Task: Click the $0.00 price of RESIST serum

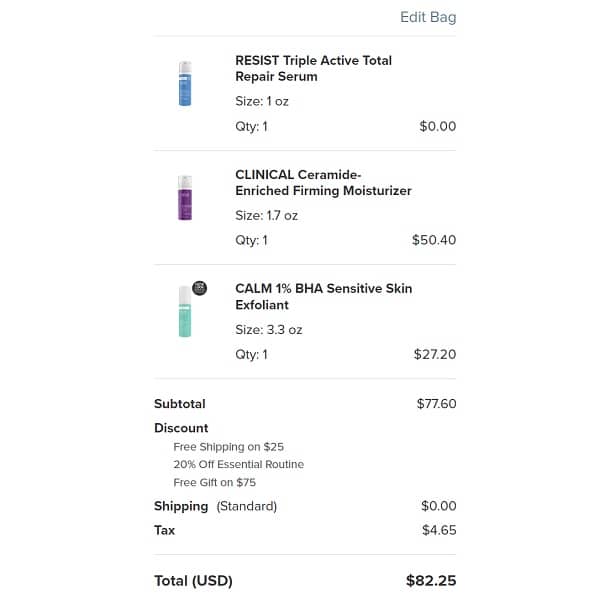Action: coord(437,127)
